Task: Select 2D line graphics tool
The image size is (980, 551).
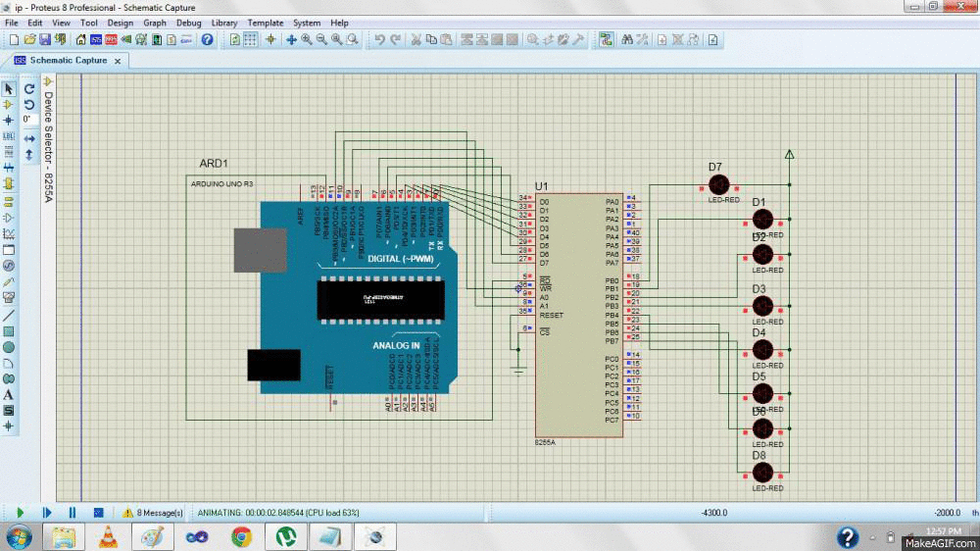Action: (9, 316)
